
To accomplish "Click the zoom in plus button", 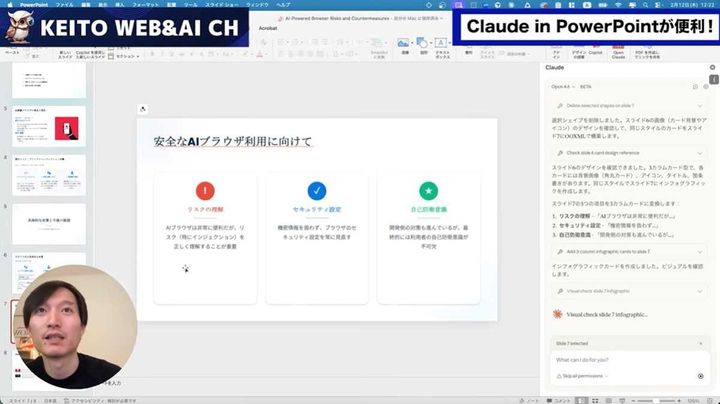I will click(x=679, y=401).
